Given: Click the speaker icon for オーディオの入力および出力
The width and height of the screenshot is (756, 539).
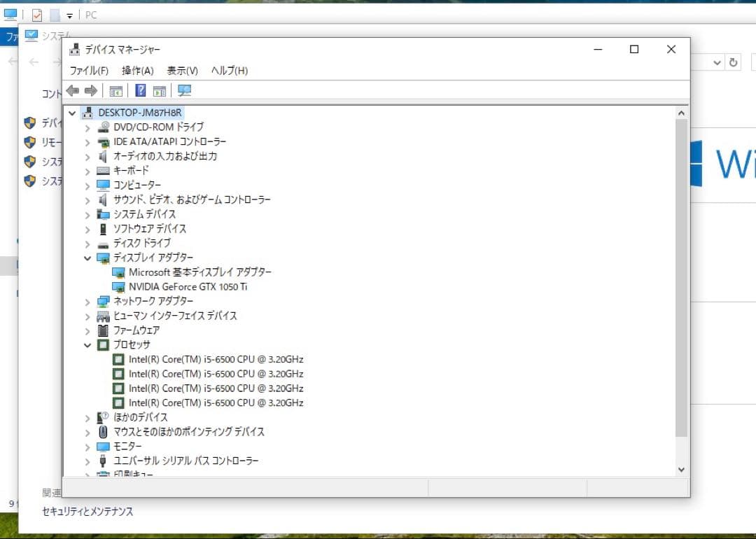Looking at the screenshot, I should pyautogui.click(x=103, y=156).
